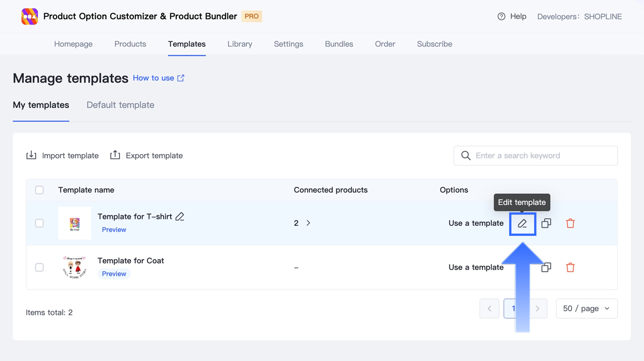Duplicate the Template for T-shirt
The width and height of the screenshot is (644, 361).
click(546, 223)
